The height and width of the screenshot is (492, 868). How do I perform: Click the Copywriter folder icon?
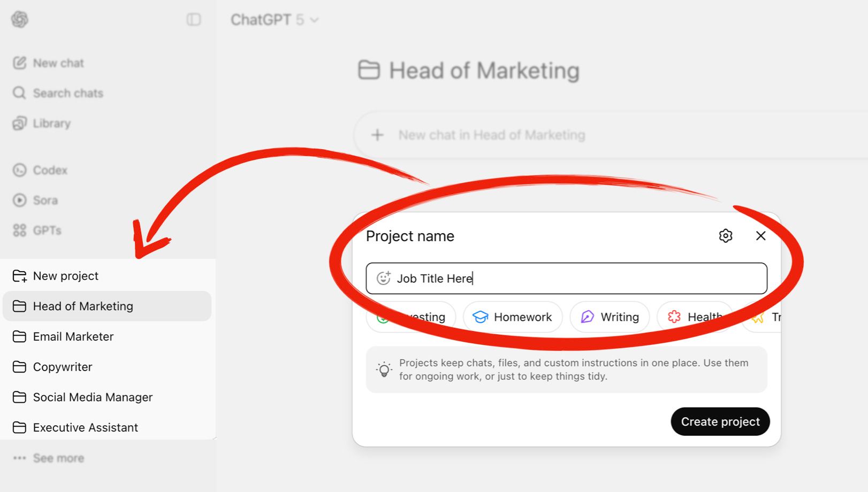pyautogui.click(x=19, y=367)
